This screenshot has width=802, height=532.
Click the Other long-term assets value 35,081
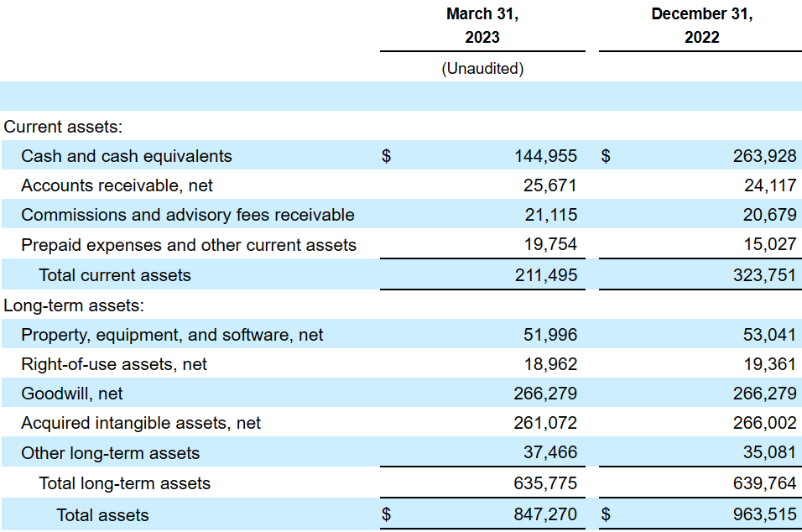point(769,453)
